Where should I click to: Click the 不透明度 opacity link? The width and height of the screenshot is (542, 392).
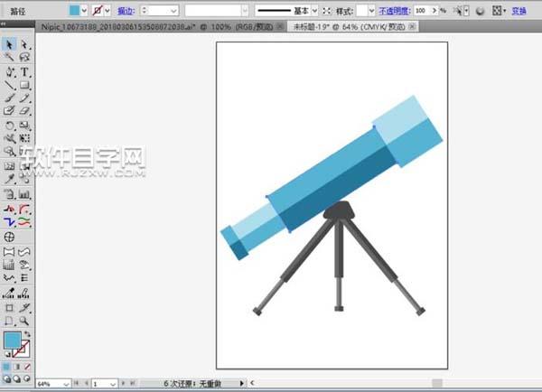[393, 11]
